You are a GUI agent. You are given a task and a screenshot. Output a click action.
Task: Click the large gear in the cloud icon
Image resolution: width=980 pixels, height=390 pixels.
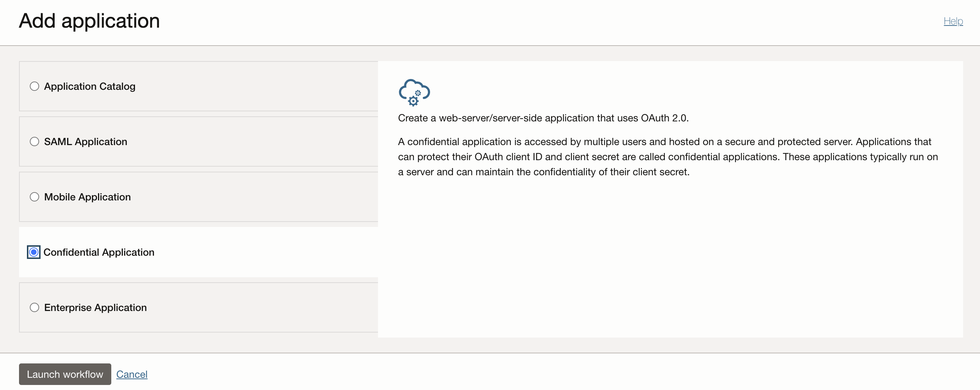[x=413, y=101]
